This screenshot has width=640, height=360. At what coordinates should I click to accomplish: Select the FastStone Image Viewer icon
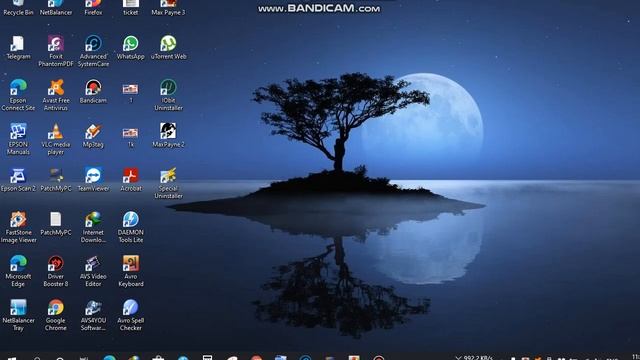pyautogui.click(x=18, y=220)
